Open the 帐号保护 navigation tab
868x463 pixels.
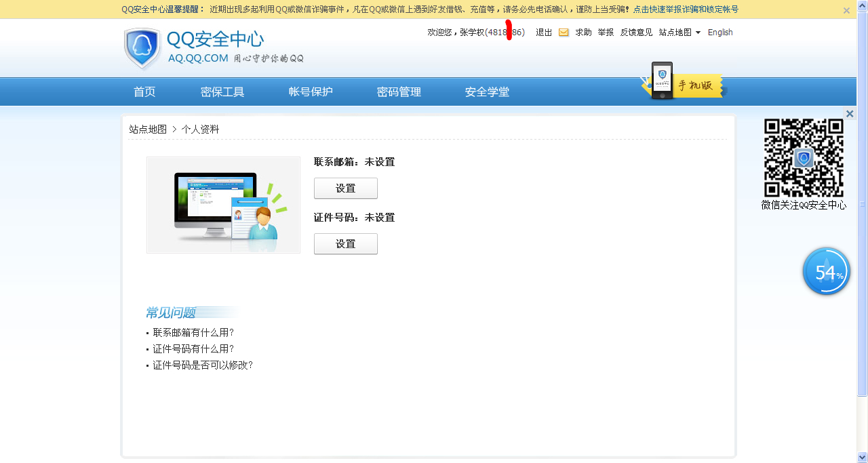click(311, 92)
